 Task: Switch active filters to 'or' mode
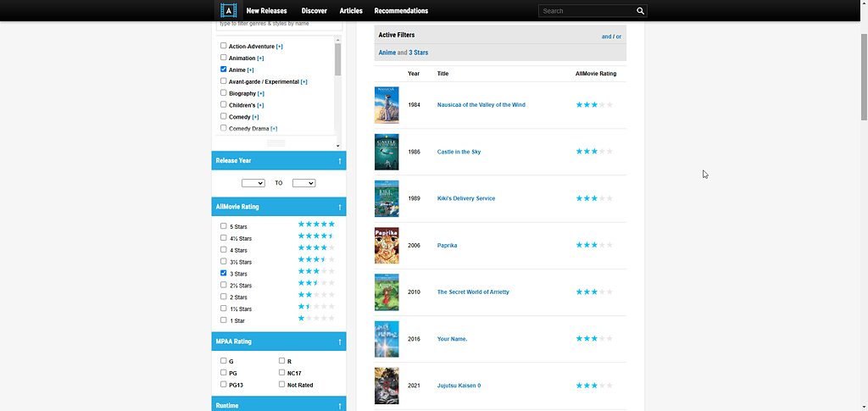(x=619, y=37)
